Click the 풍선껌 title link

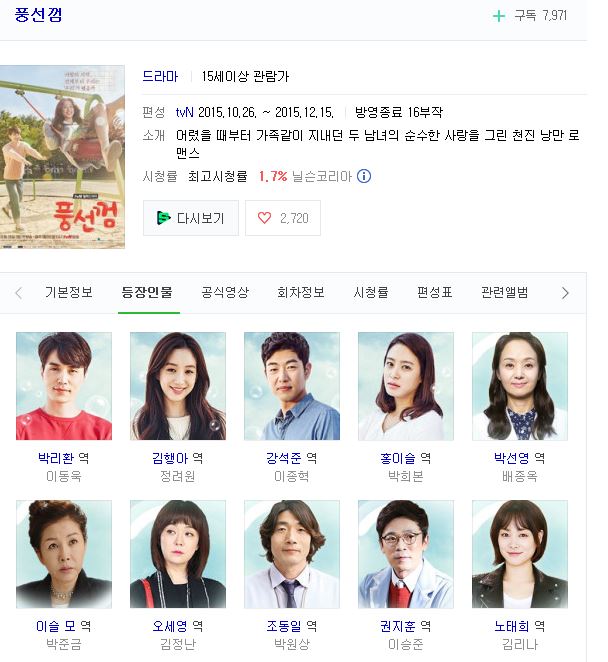pos(38,15)
